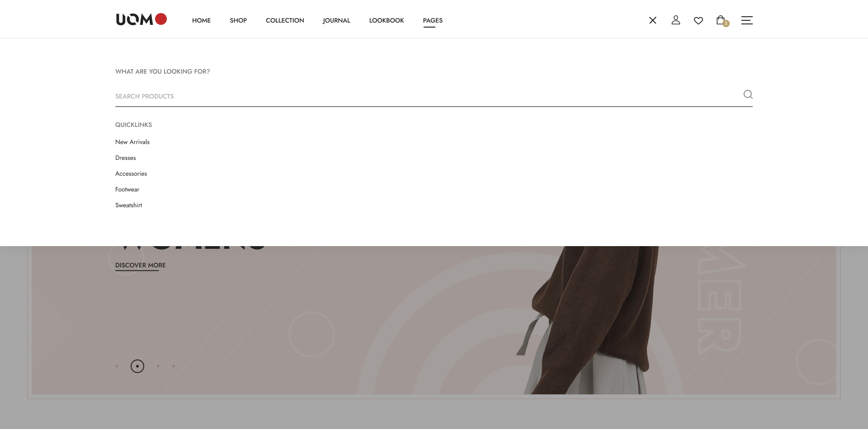The width and height of the screenshot is (868, 429).
Task: Select the fourth slider pagination dot
Action: tap(174, 366)
